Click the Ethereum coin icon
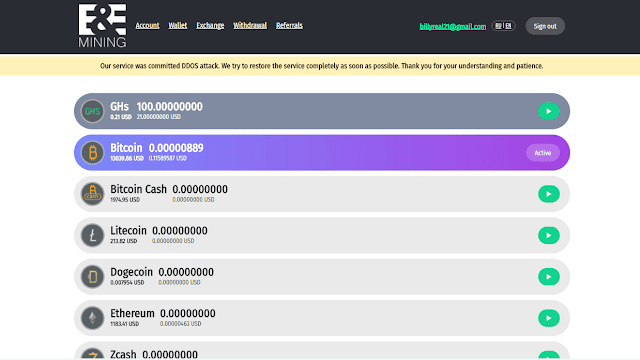The width and height of the screenshot is (640, 360). click(93, 318)
